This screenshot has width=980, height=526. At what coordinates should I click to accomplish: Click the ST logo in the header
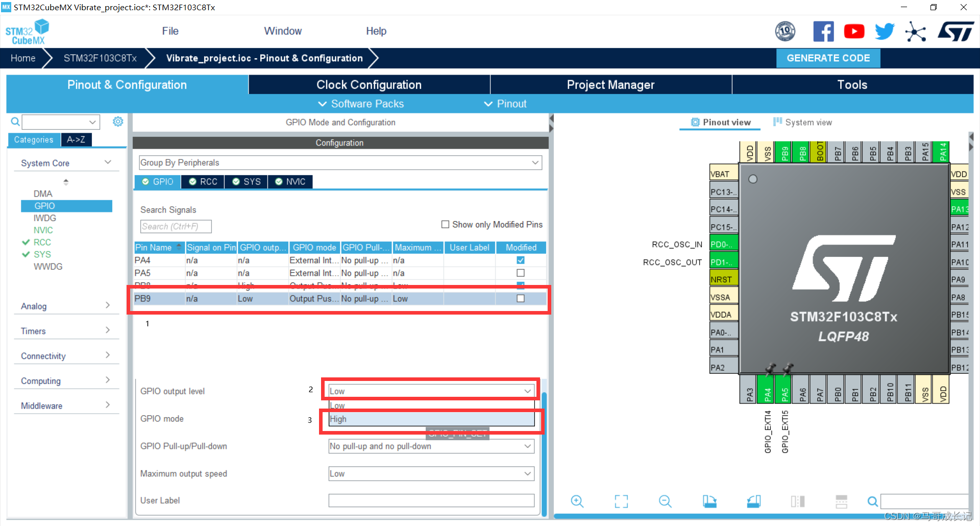click(955, 32)
